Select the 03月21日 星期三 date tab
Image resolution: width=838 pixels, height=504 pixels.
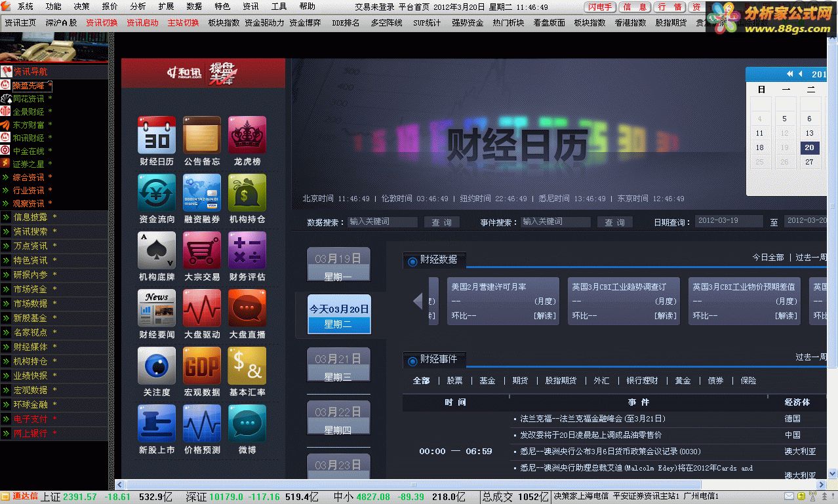(339, 365)
